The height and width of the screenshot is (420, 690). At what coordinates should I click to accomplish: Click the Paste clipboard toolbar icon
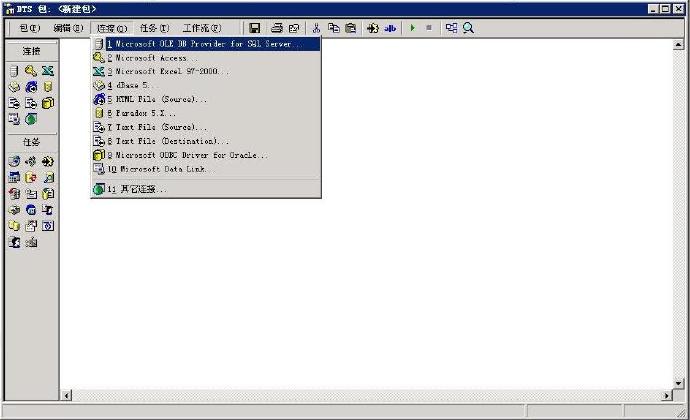[x=351, y=28]
